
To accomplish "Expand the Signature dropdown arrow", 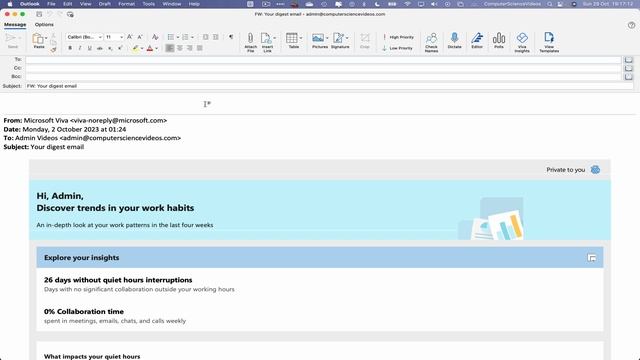I will (x=347, y=38).
